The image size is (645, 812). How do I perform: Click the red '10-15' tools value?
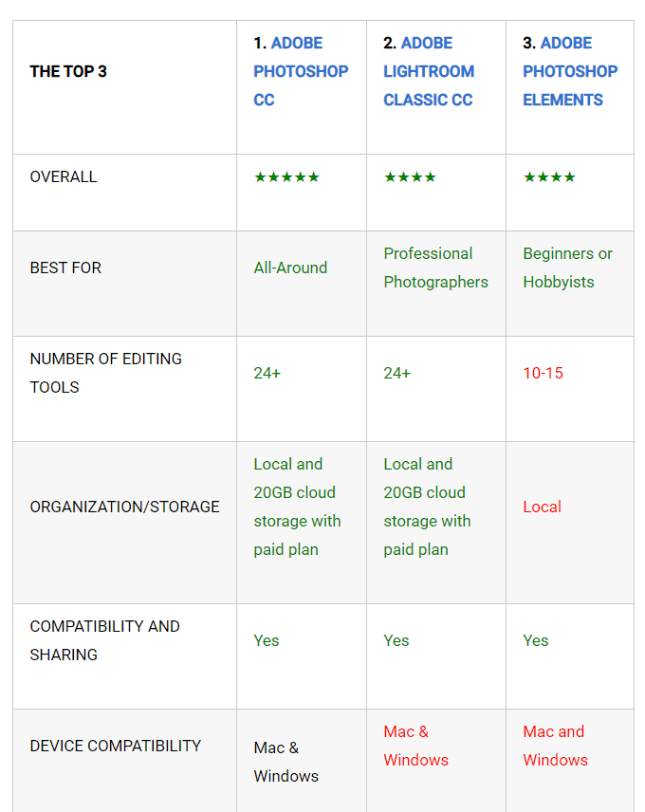tap(543, 373)
